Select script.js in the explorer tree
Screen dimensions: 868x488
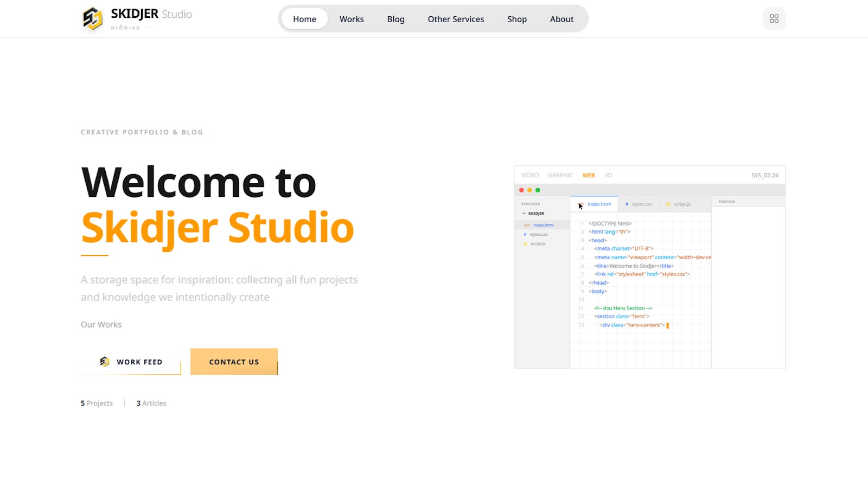point(542,244)
